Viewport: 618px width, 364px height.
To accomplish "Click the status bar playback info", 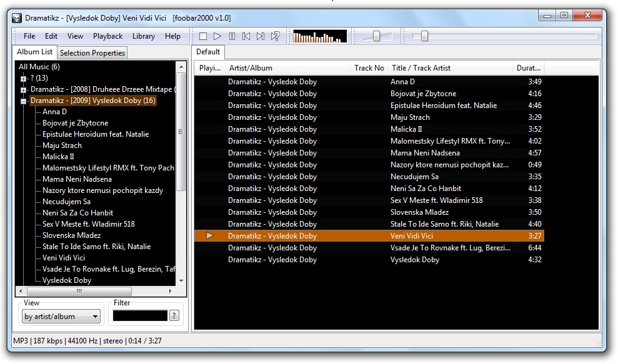I will coord(87,341).
